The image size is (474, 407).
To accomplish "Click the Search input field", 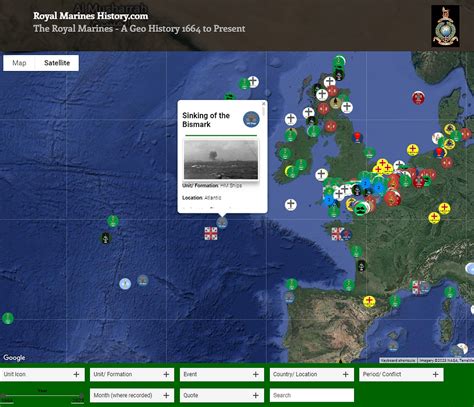I will click(x=311, y=395).
